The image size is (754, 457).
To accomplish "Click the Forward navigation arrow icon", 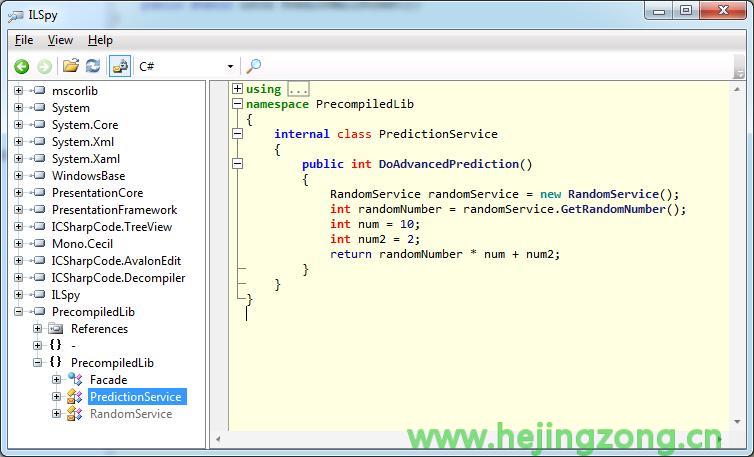I will (44, 66).
